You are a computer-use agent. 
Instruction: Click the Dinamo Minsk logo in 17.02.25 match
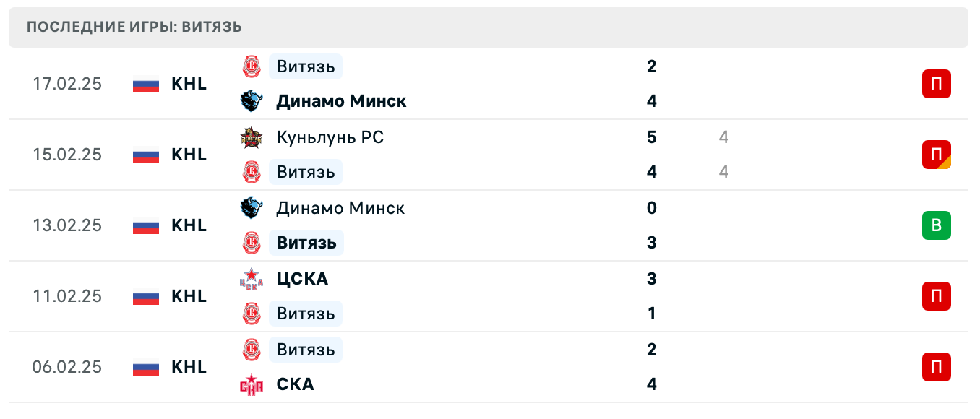click(252, 101)
